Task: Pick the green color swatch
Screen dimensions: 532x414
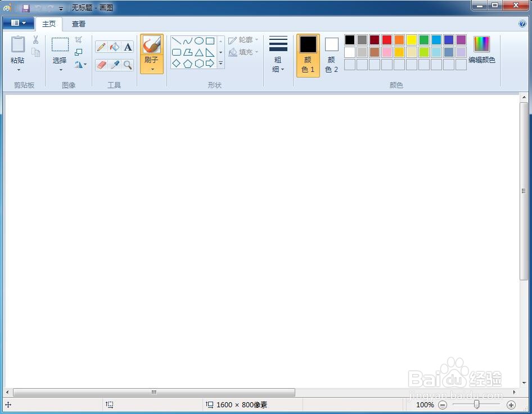Action: [x=424, y=40]
